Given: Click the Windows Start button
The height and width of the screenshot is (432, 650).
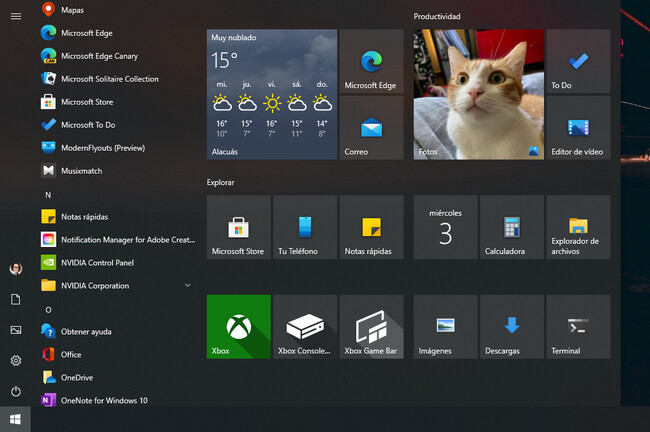Looking at the screenshot, I should pos(15,419).
